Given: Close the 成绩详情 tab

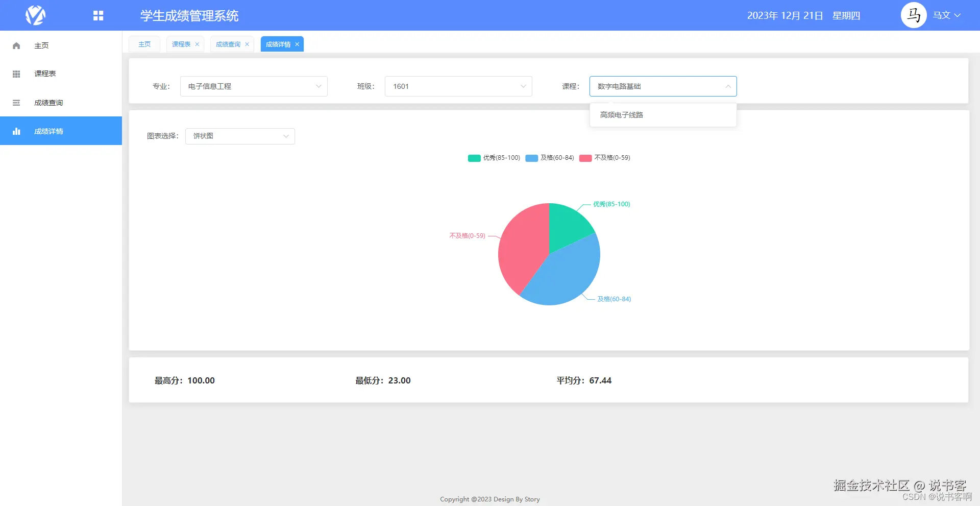Looking at the screenshot, I should pyautogui.click(x=297, y=44).
